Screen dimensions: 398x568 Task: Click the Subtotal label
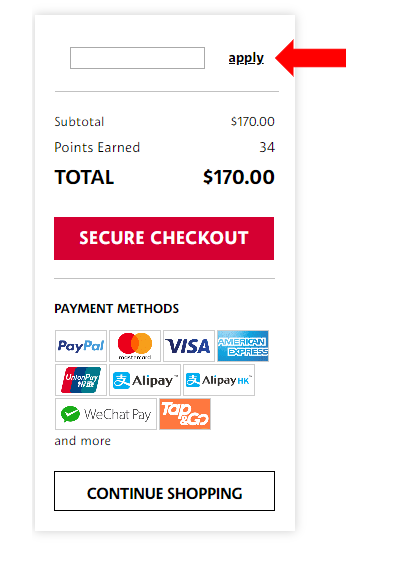point(79,121)
